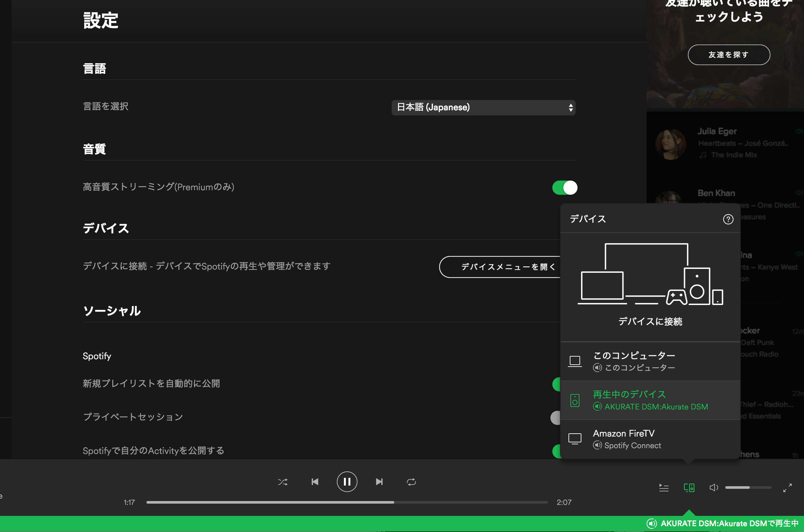804x532 pixels.
Task: Toggle high quality streaming switch
Action: [565, 188]
